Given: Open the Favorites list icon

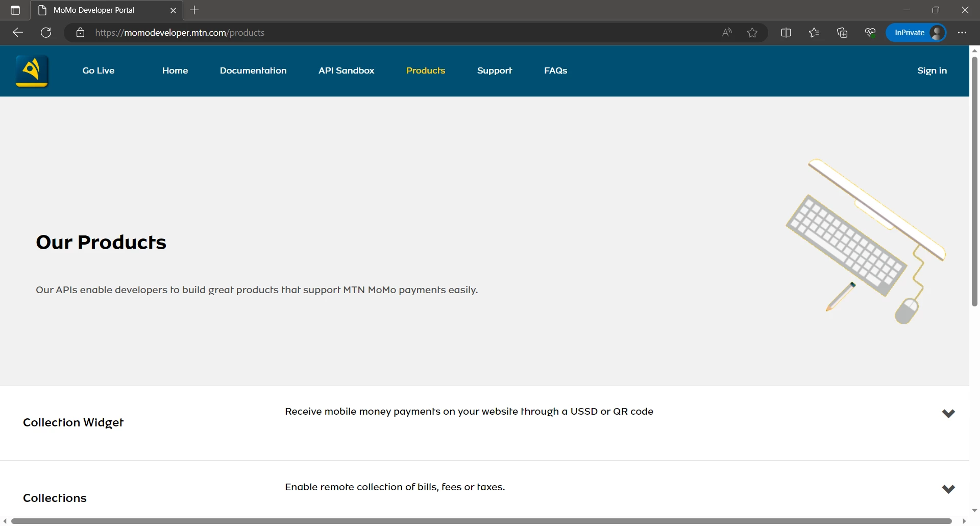Looking at the screenshot, I should point(814,33).
